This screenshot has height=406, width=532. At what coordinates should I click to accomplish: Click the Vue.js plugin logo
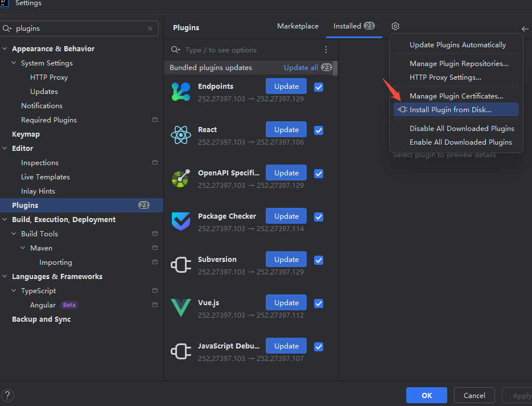tap(181, 308)
